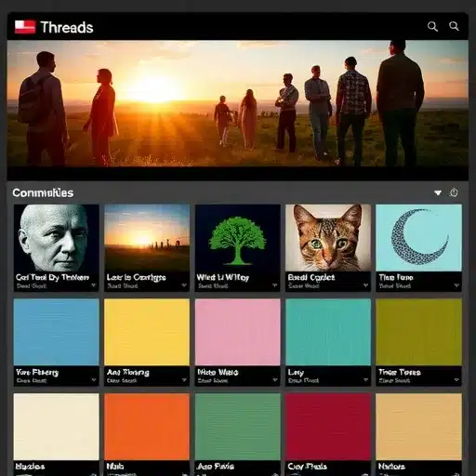Select the crescent moon community icon
Image resolution: width=476 pixels, height=476 pixels.
(x=418, y=238)
